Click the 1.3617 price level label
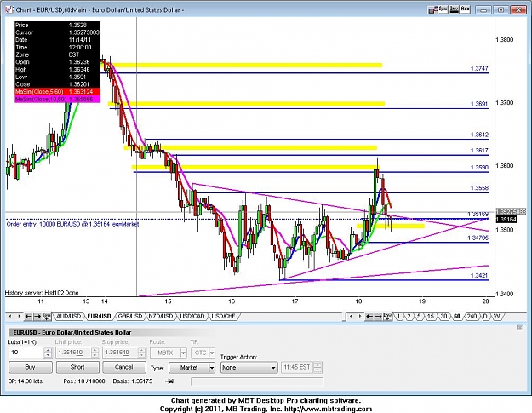 (479, 151)
